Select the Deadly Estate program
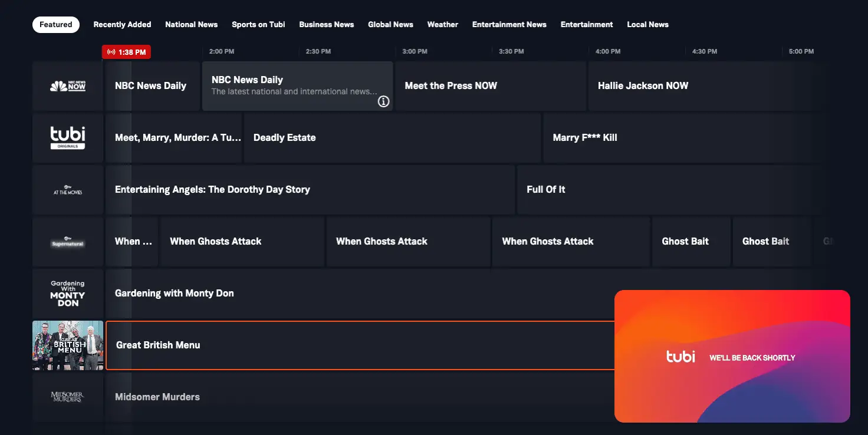868x435 pixels. point(393,138)
